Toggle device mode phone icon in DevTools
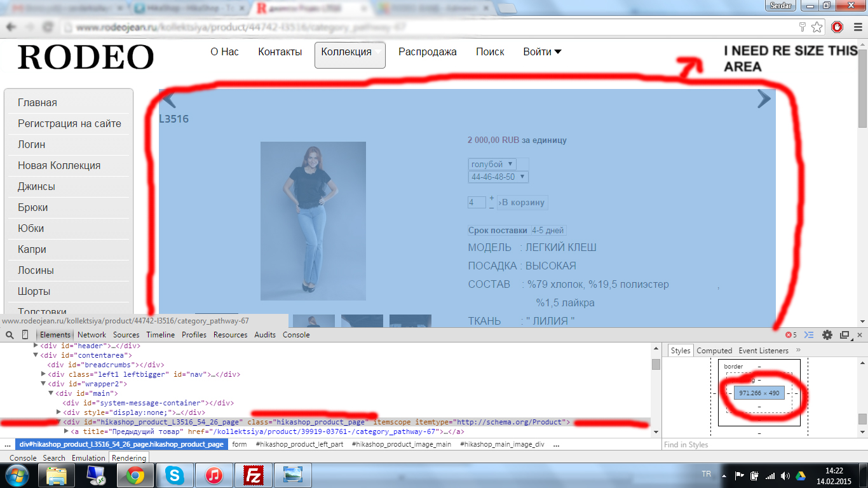 25,335
